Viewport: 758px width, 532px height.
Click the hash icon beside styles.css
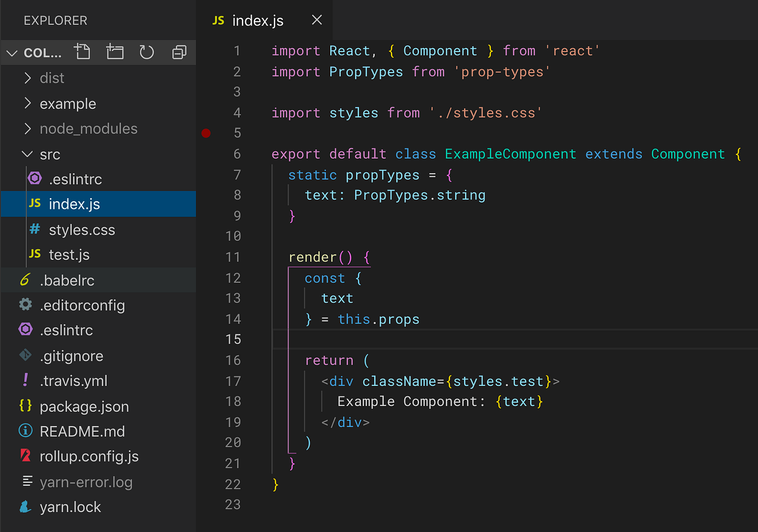(x=35, y=229)
